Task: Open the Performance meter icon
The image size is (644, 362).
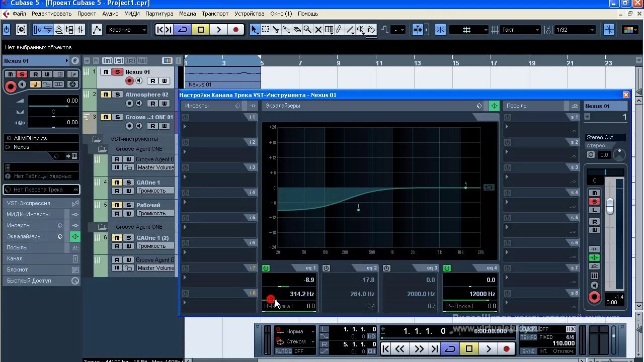Action: pos(21,30)
